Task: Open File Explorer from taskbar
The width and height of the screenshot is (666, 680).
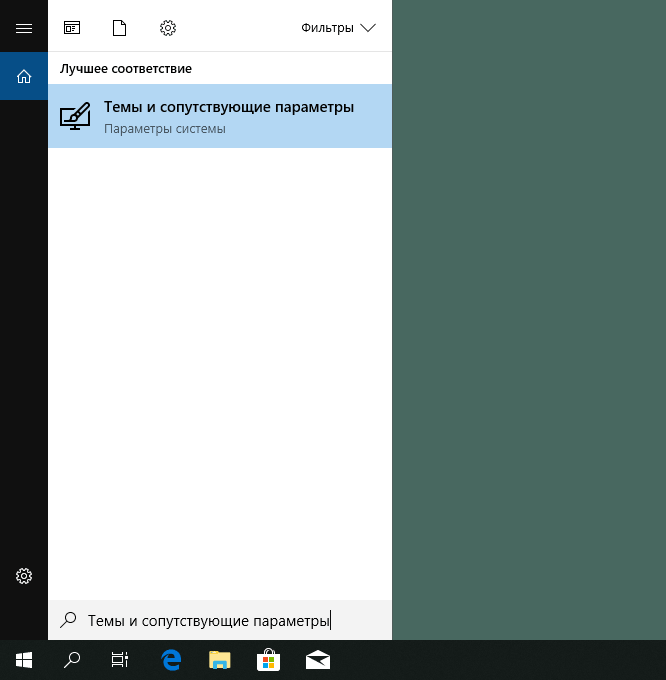Action: pyautogui.click(x=220, y=660)
